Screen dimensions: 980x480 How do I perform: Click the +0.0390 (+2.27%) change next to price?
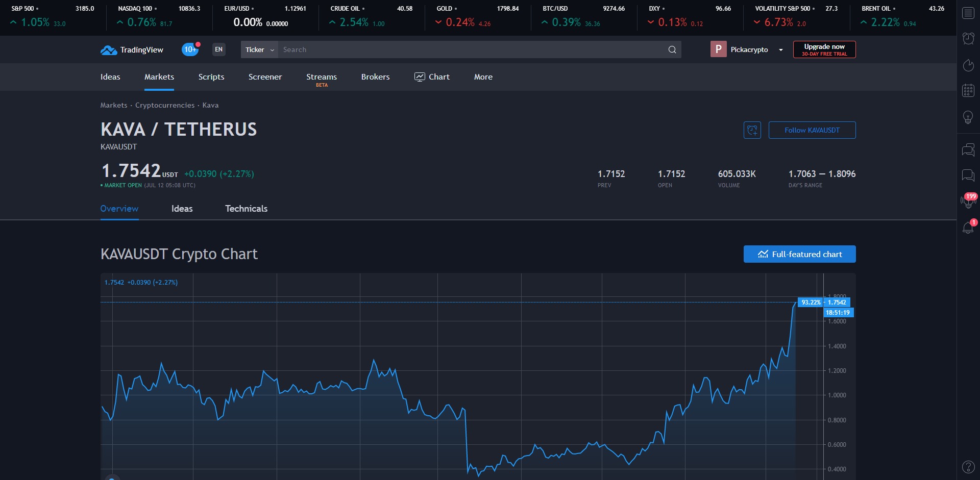click(219, 174)
